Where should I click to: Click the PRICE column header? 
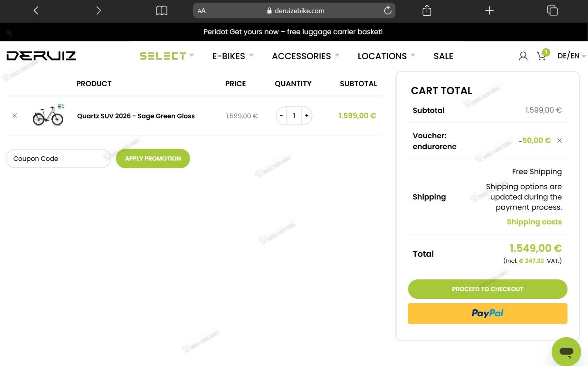click(x=235, y=84)
